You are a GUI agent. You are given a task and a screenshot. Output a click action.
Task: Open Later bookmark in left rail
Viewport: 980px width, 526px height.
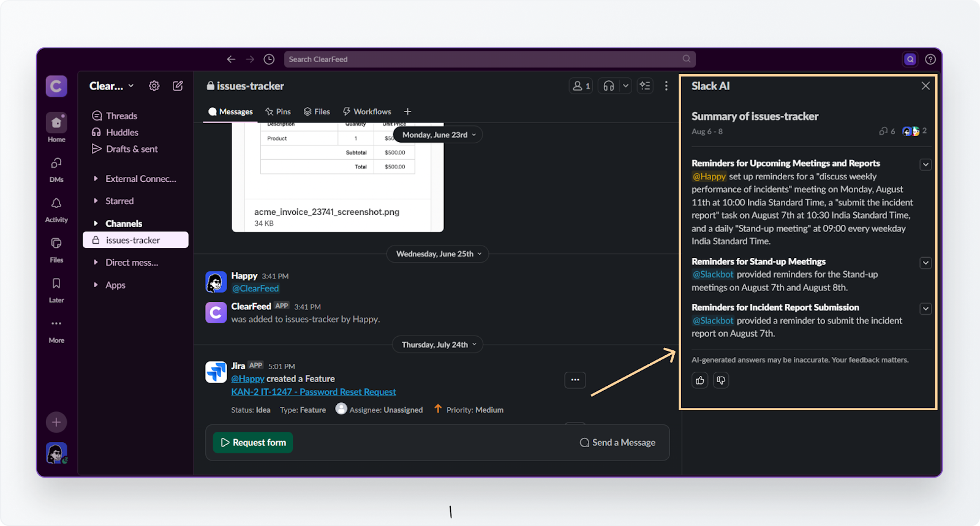point(56,290)
